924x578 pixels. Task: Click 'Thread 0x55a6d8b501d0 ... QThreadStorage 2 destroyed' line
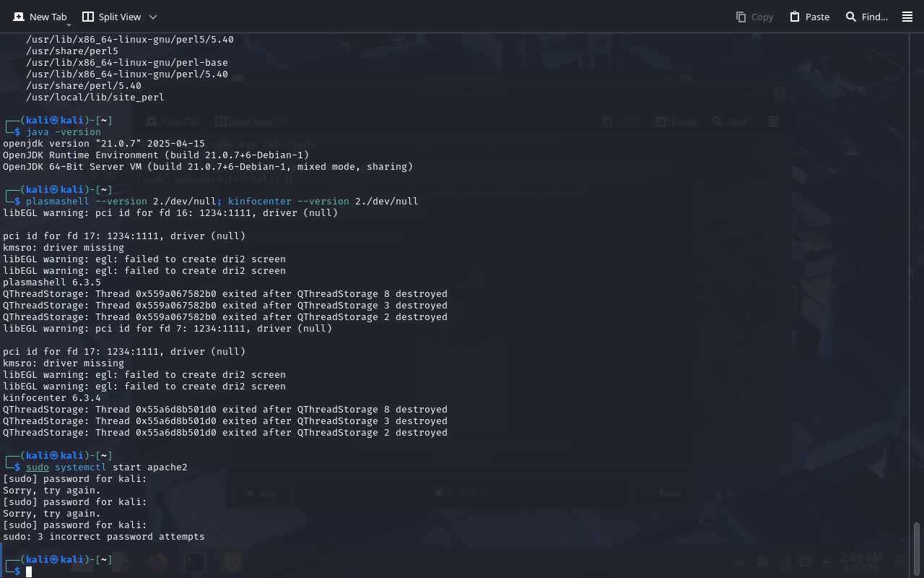pyautogui.click(x=225, y=433)
